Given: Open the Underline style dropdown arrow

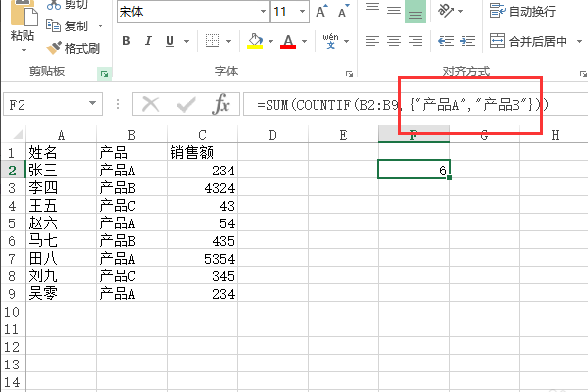Looking at the screenshot, I should click(186, 41).
